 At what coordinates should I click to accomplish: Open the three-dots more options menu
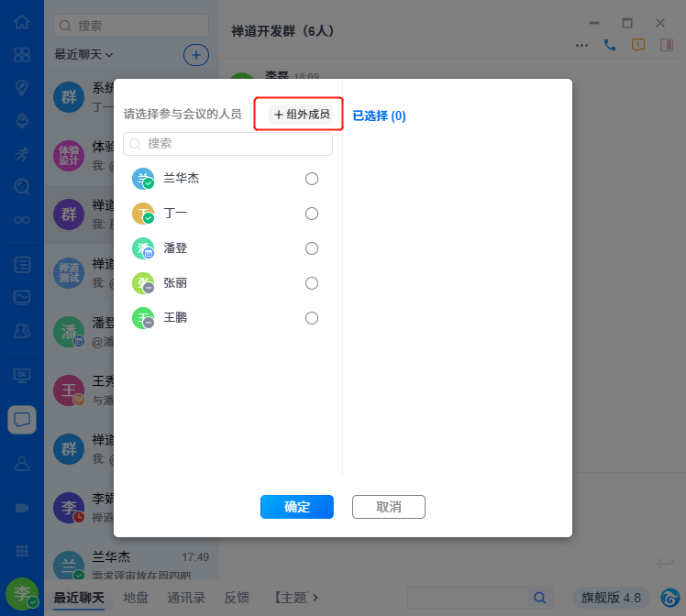(581, 46)
